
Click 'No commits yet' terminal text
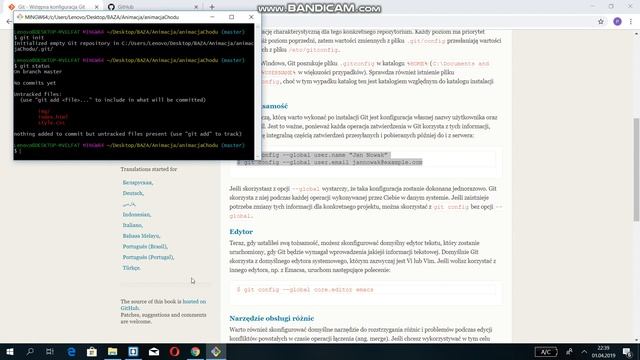coord(35,83)
